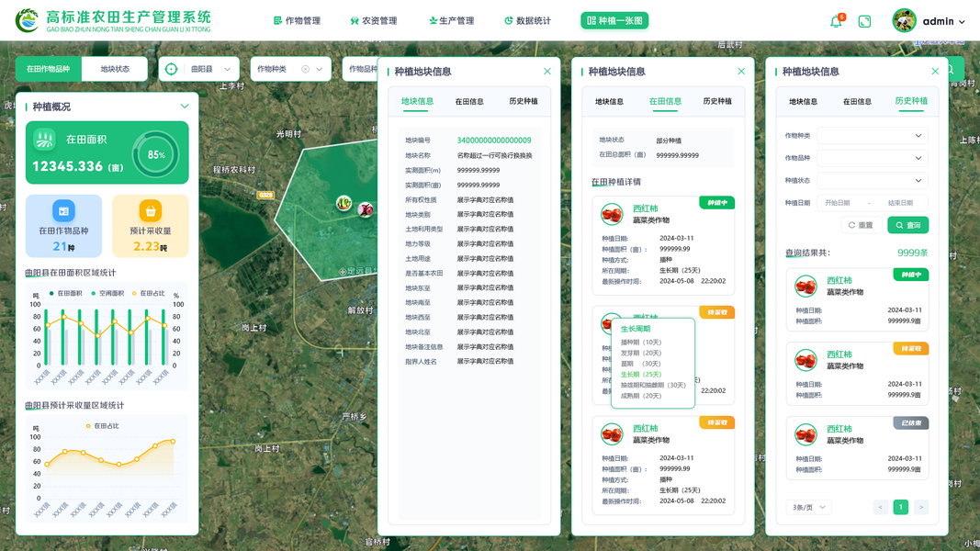Screen dimensions: 980x551
Task: Open the admin account dropdown arrow
Action: pyautogui.click(x=962, y=21)
